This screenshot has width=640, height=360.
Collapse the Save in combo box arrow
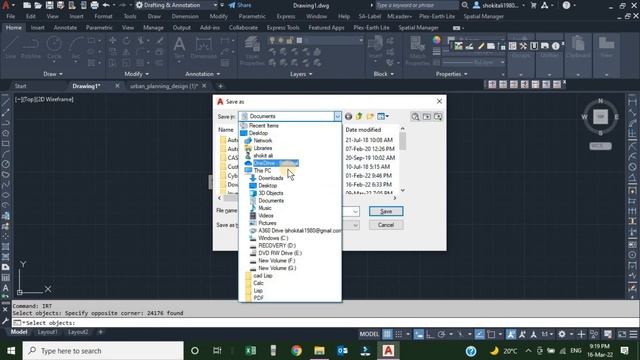click(338, 116)
